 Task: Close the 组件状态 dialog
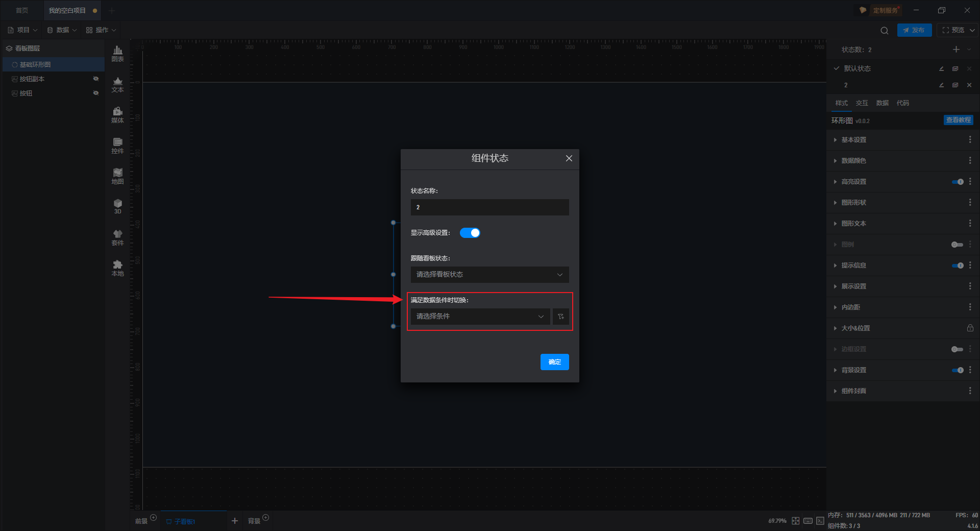[569, 158]
